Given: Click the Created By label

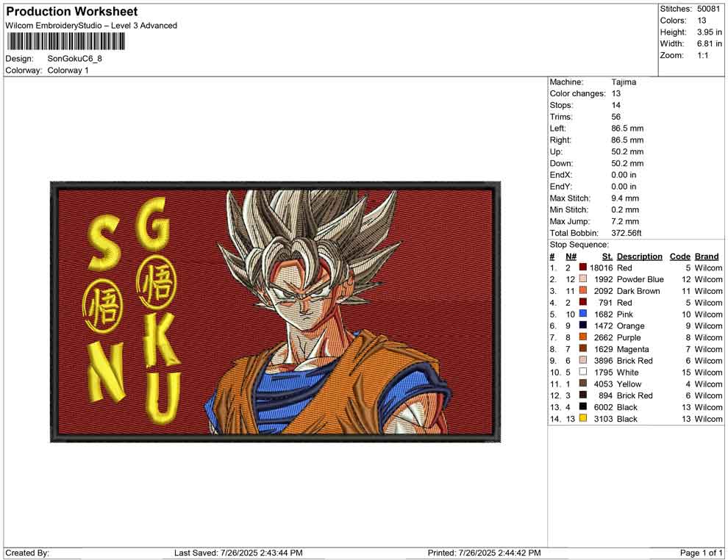Looking at the screenshot, I should (27, 553).
